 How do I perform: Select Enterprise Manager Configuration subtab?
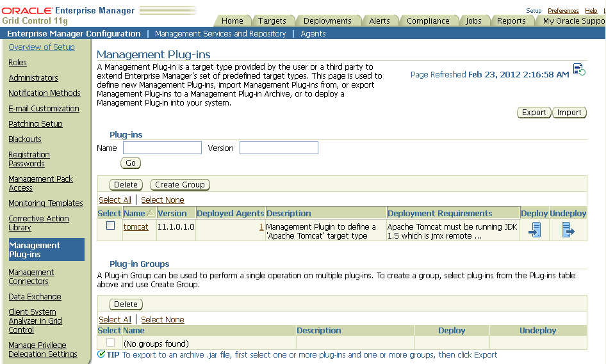(x=74, y=33)
